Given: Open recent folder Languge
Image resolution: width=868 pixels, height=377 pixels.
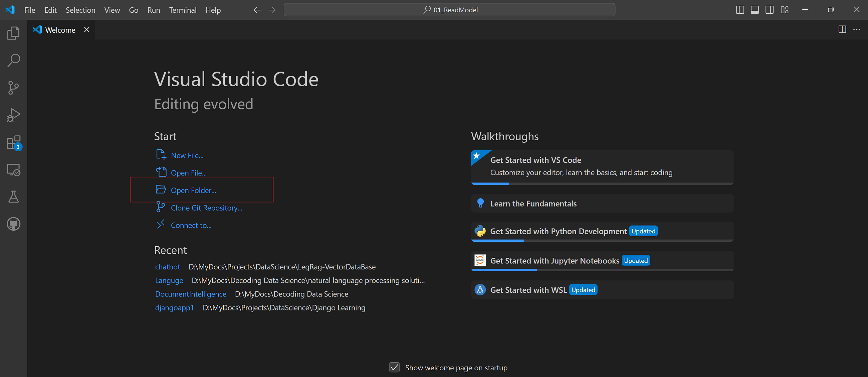Looking at the screenshot, I should coord(169,280).
